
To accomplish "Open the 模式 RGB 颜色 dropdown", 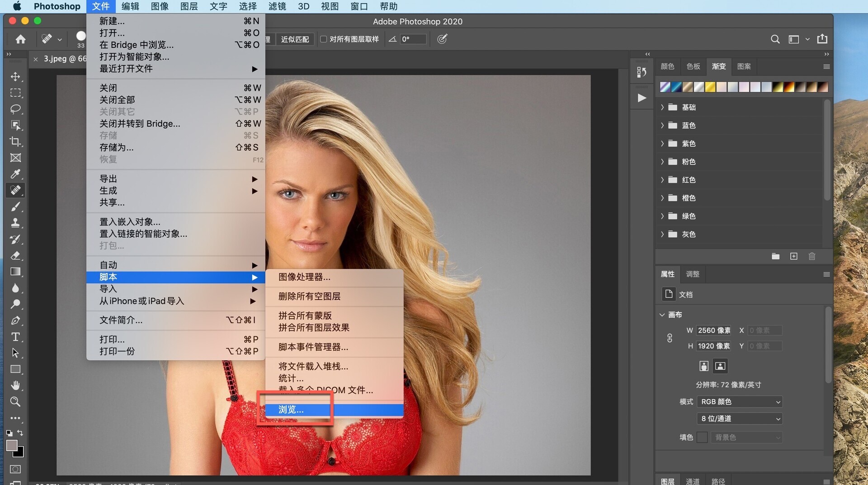I will [x=740, y=402].
